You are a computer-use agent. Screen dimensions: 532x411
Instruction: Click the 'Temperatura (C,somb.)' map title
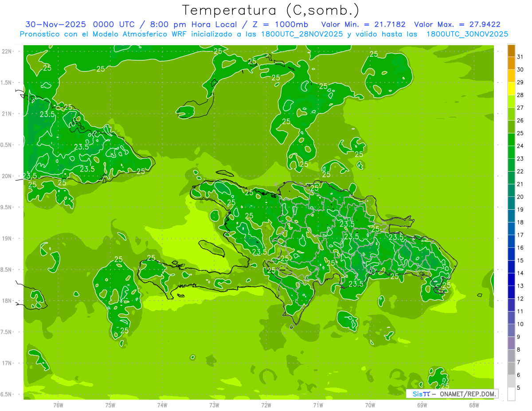click(x=271, y=10)
